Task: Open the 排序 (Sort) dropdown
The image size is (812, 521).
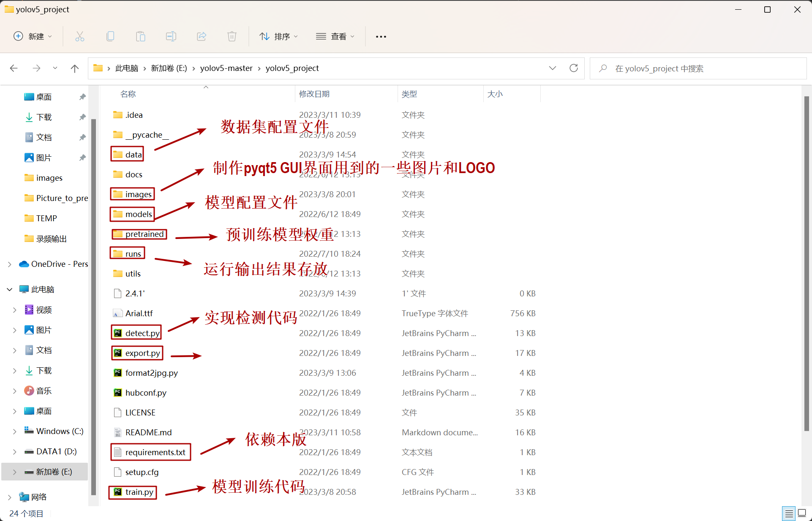Action: click(279, 36)
